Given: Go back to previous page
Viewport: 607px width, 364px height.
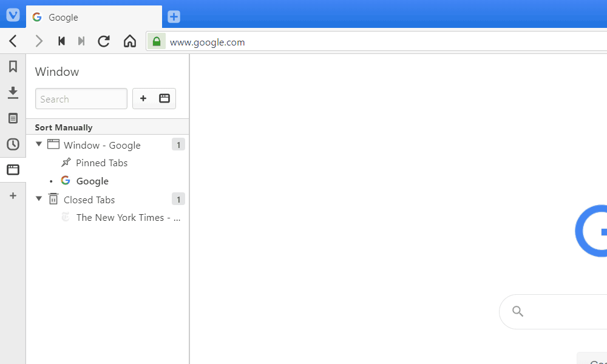Looking at the screenshot, I should [x=13, y=41].
